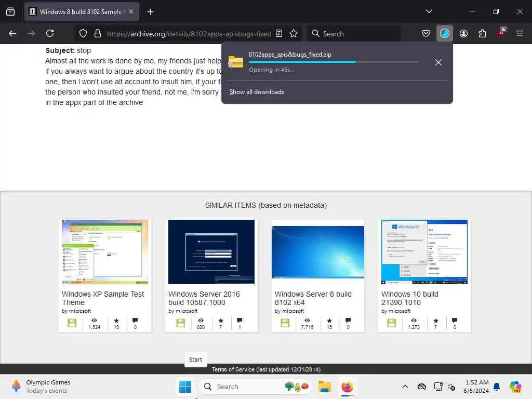Close the Windows 8 build 8102 tab

click(131, 11)
